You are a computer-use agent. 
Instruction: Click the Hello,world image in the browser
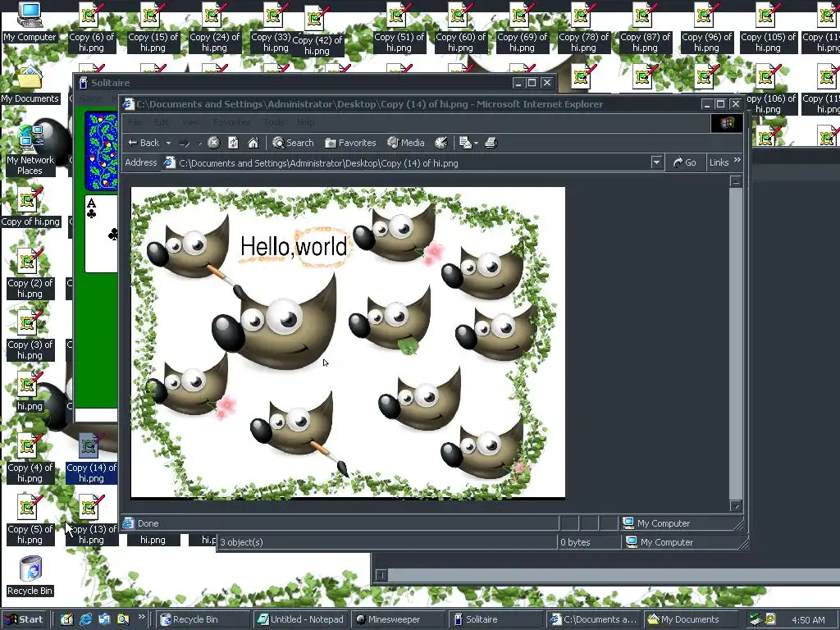click(348, 343)
